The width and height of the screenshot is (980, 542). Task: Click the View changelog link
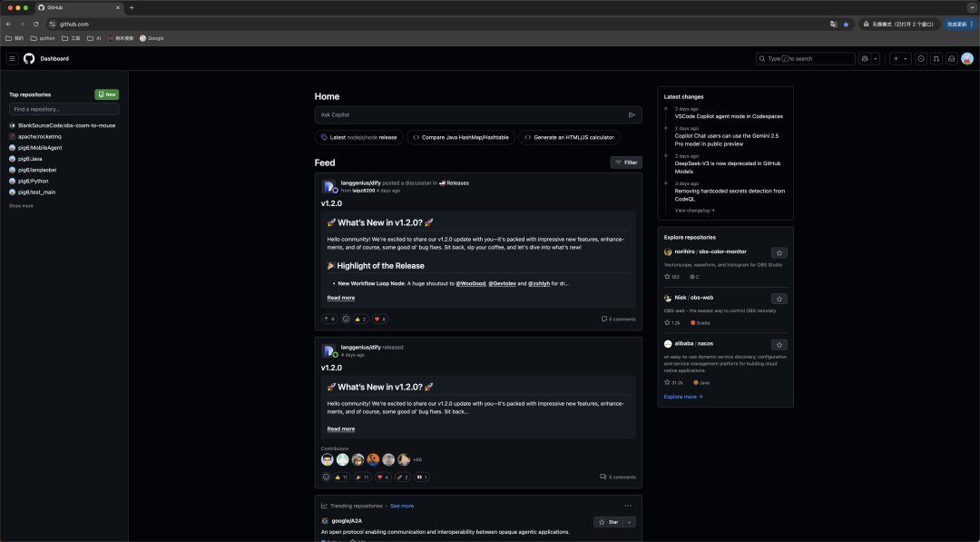pos(694,211)
